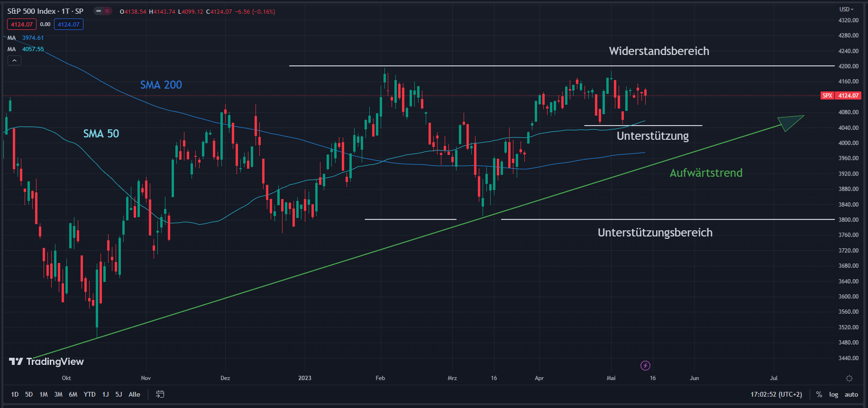Click the 3800.00 price axis label
Image resolution: width=868 pixels, height=408 pixels.
[x=849, y=220]
